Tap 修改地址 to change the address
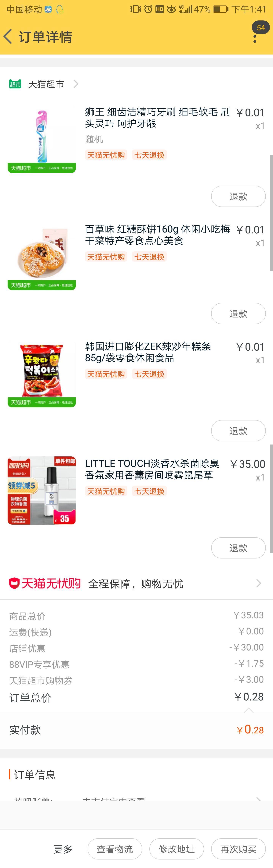273x868 pixels. 177,849
